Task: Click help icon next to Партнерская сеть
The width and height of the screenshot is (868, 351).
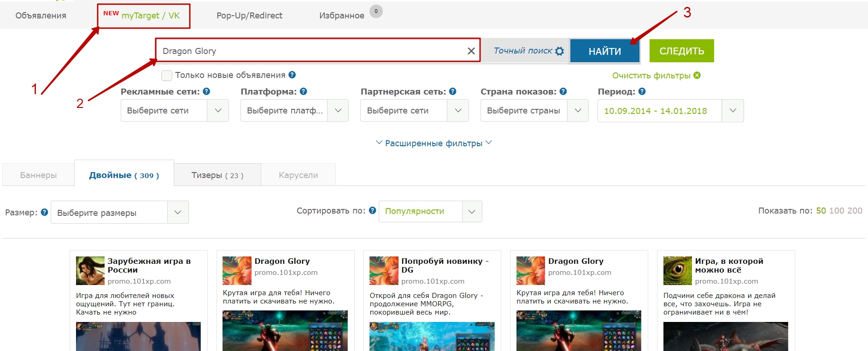Action: [452, 91]
